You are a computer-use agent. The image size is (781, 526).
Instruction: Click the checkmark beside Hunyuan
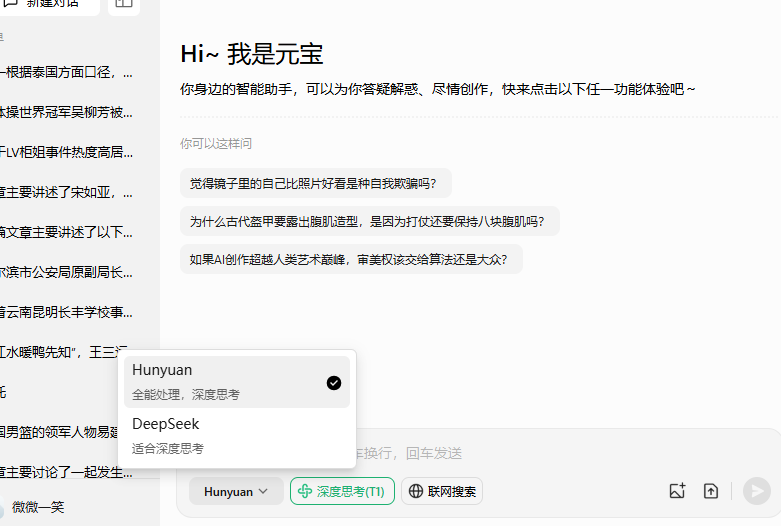[334, 382]
